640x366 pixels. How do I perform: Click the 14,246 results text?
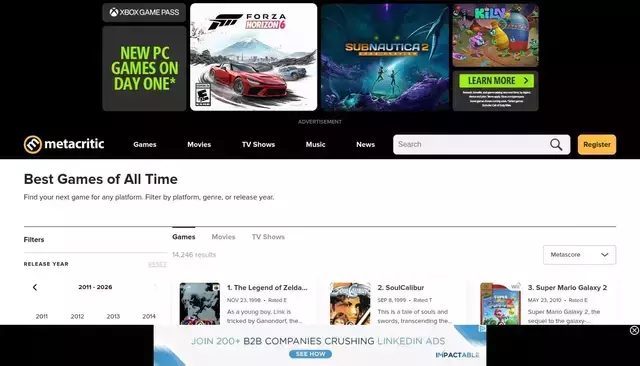[194, 255]
